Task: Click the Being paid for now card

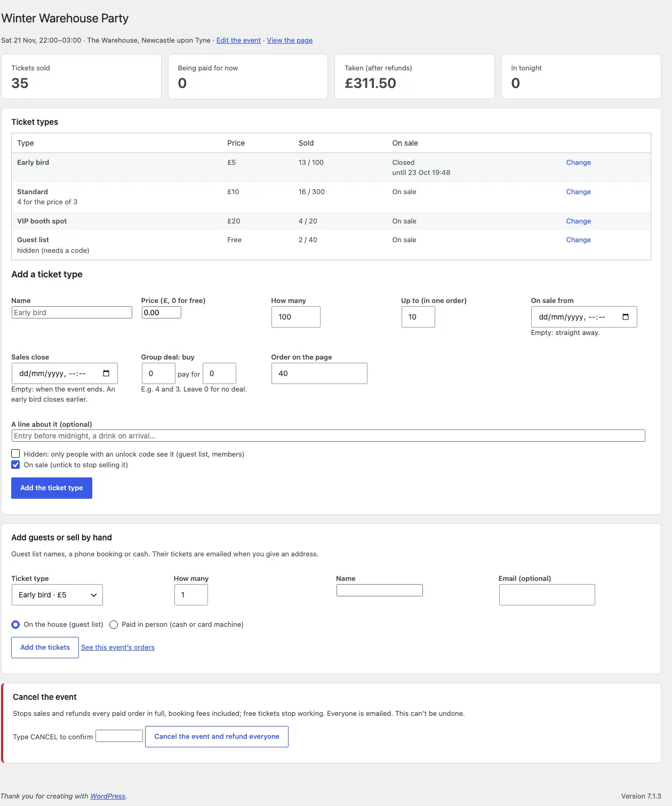Action: coord(247,76)
